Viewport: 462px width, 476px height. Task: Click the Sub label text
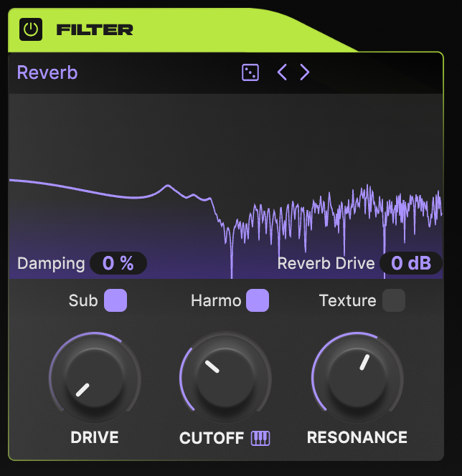(83, 300)
